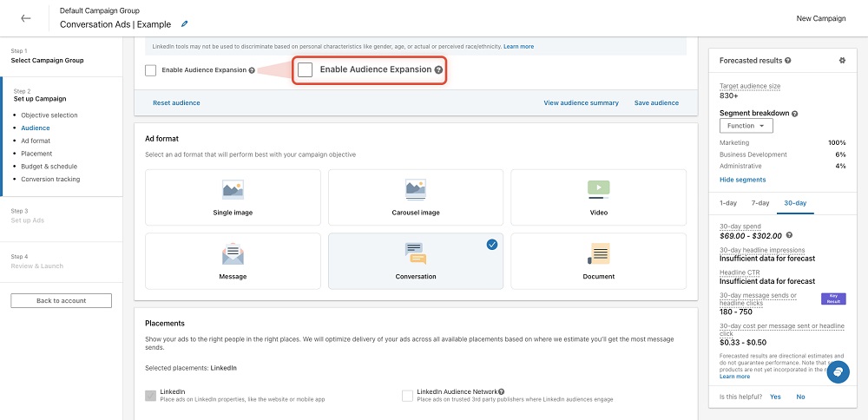868x420 pixels.
Task: Click the Business Development segment row
Action: (x=782, y=154)
